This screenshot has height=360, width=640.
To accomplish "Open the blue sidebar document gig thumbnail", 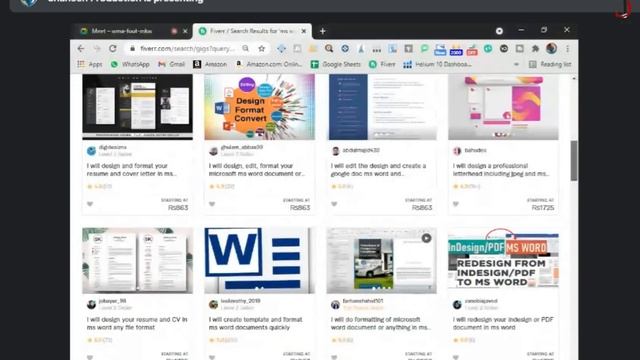I will 382,107.
